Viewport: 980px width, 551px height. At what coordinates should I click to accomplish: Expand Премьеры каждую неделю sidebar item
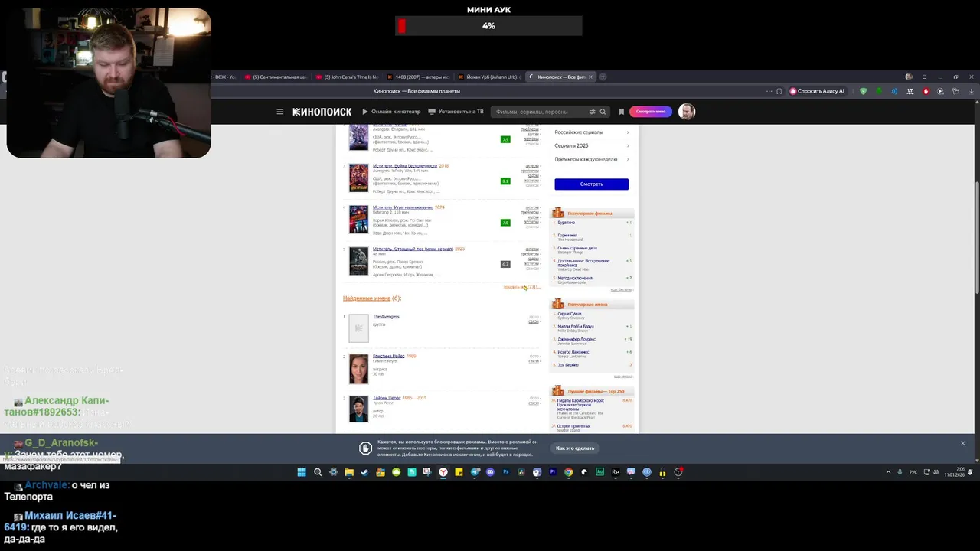(592, 159)
